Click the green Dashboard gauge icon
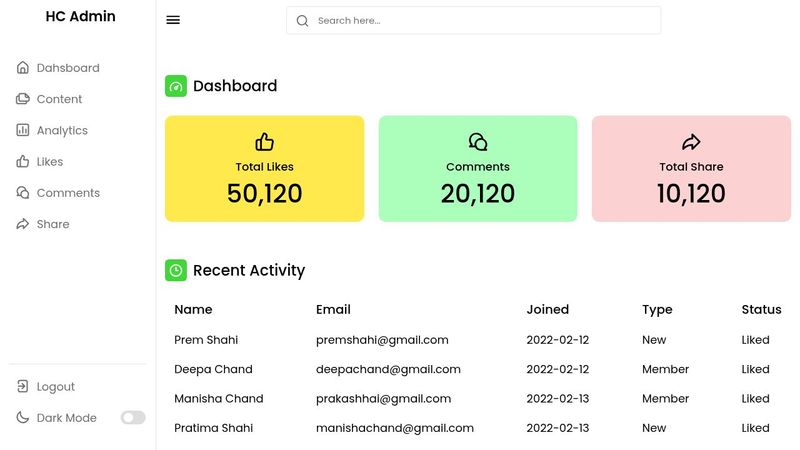800x450 pixels. pyautogui.click(x=176, y=87)
